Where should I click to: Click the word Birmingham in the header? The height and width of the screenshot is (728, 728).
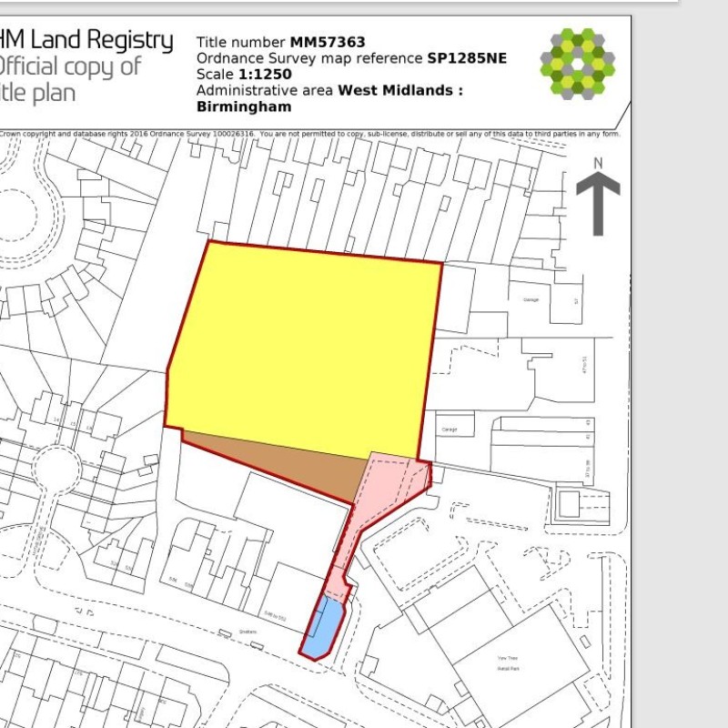click(x=244, y=106)
